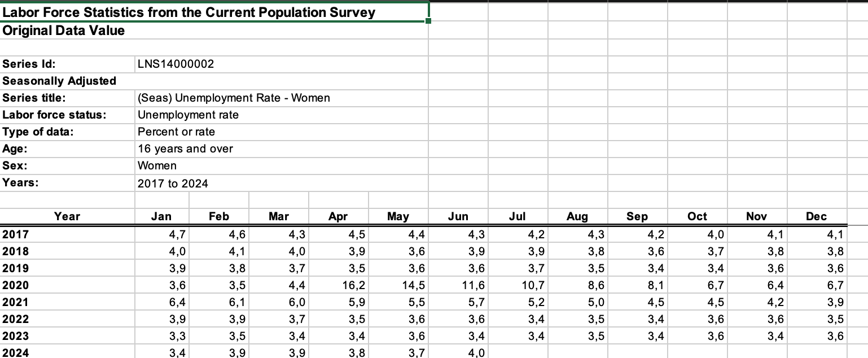Viewport: 868px width, 358px height.
Task: Click the "Original Data Value" cell
Action: (x=64, y=30)
